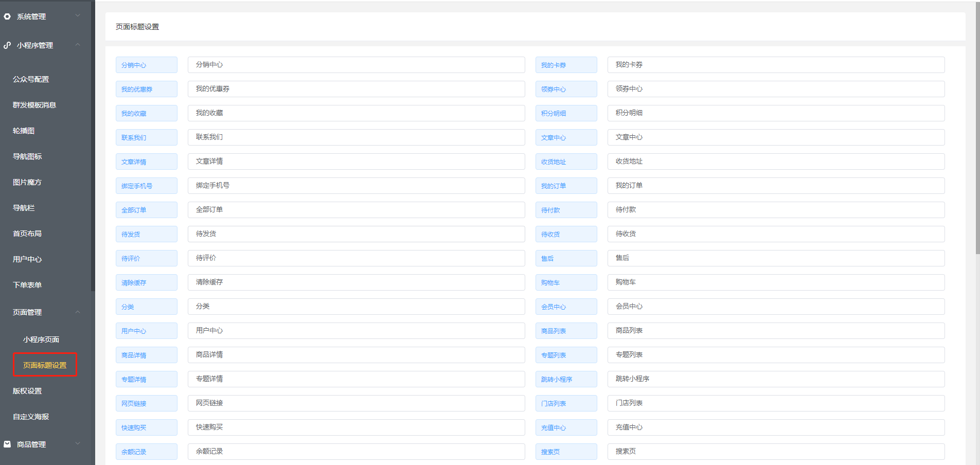Open 版权设置 in the sidebar
980x465 pixels.
(x=27, y=391)
